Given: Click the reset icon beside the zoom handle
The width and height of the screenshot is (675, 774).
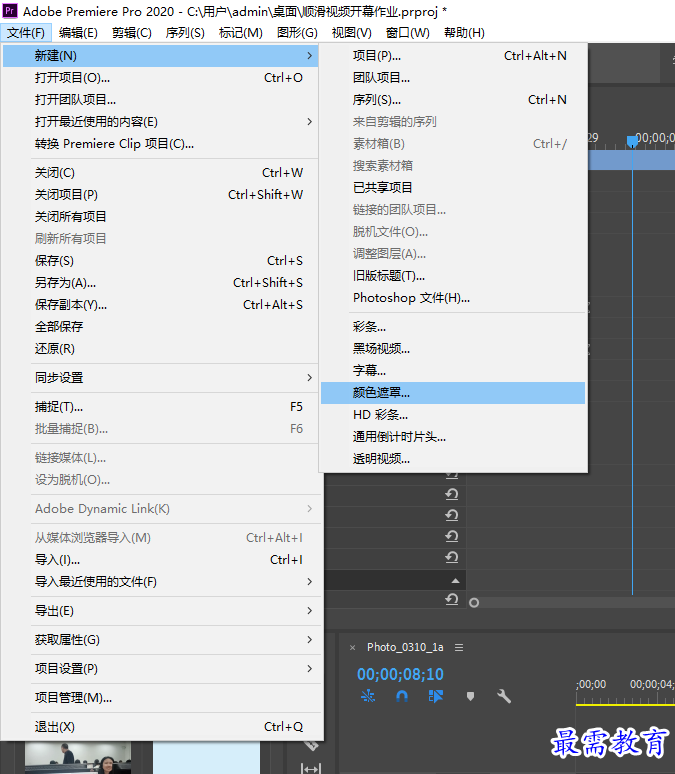Looking at the screenshot, I should point(452,599).
